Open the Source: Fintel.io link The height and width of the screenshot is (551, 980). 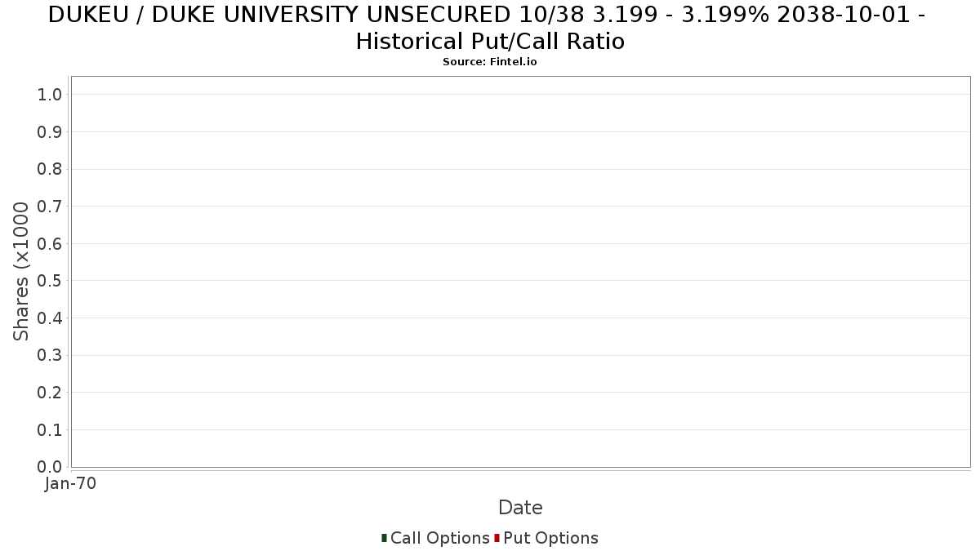click(490, 62)
